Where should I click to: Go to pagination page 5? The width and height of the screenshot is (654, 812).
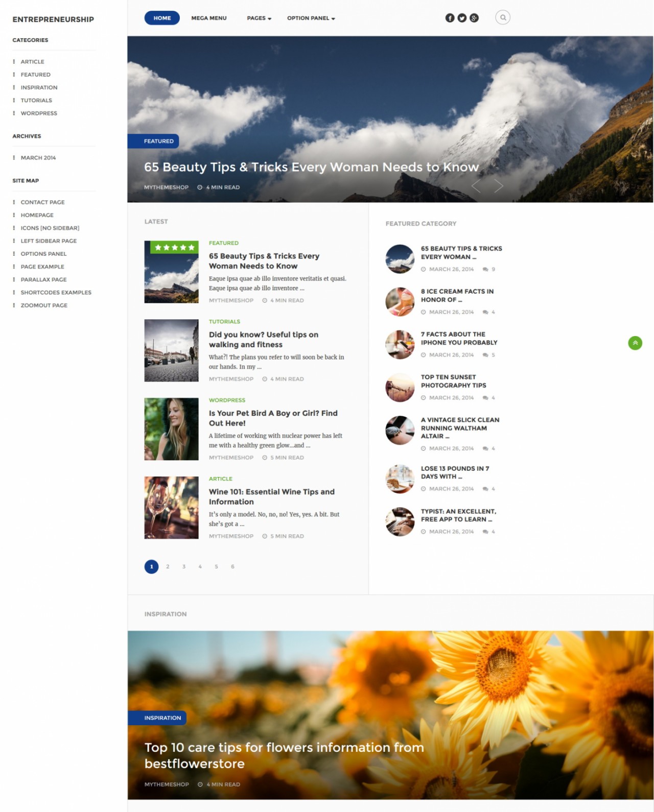coord(216,566)
